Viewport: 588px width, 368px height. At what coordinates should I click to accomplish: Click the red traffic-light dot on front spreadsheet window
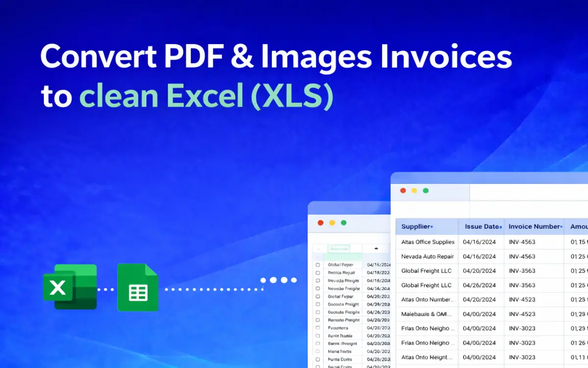click(x=403, y=190)
